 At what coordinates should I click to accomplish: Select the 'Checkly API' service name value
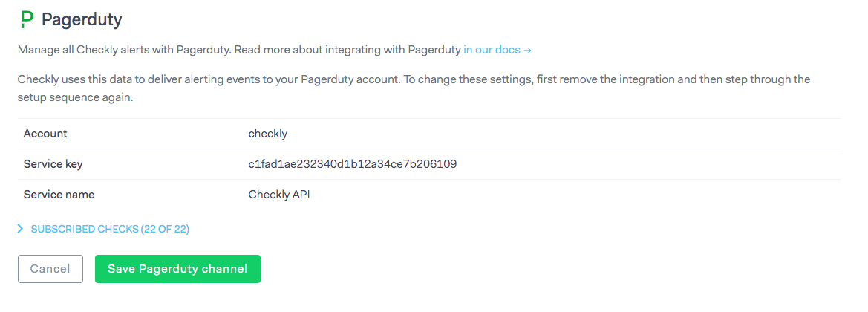pyautogui.click(x=280, y=195)
